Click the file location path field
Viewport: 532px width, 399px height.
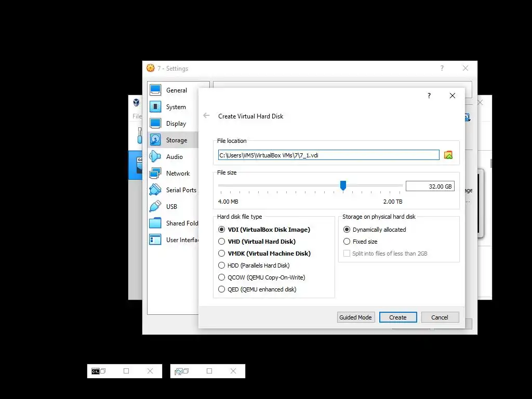(328, 155)
